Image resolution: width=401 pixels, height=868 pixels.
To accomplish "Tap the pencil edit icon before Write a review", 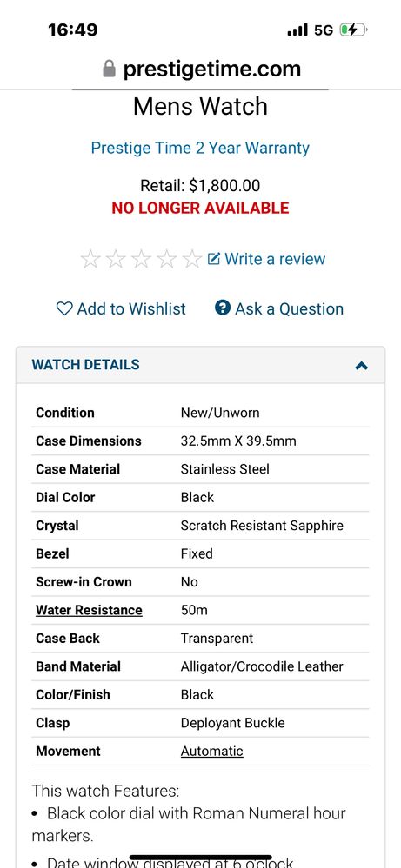I will pos(214,259).
